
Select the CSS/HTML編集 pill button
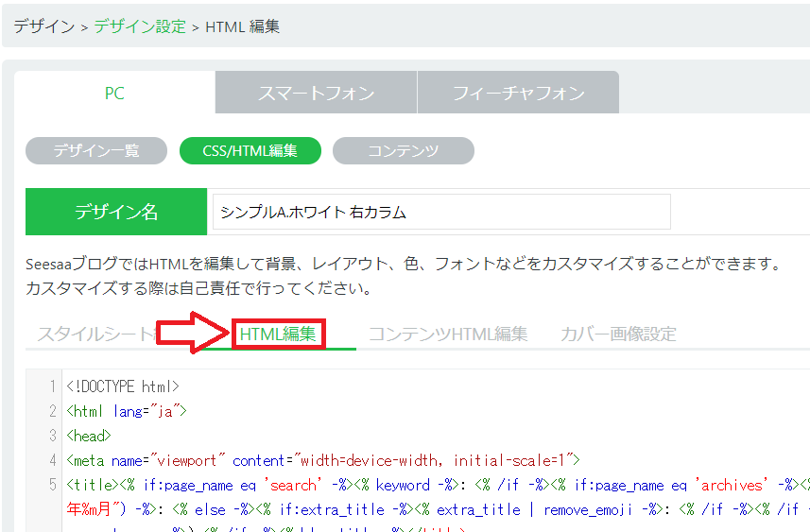250,151
